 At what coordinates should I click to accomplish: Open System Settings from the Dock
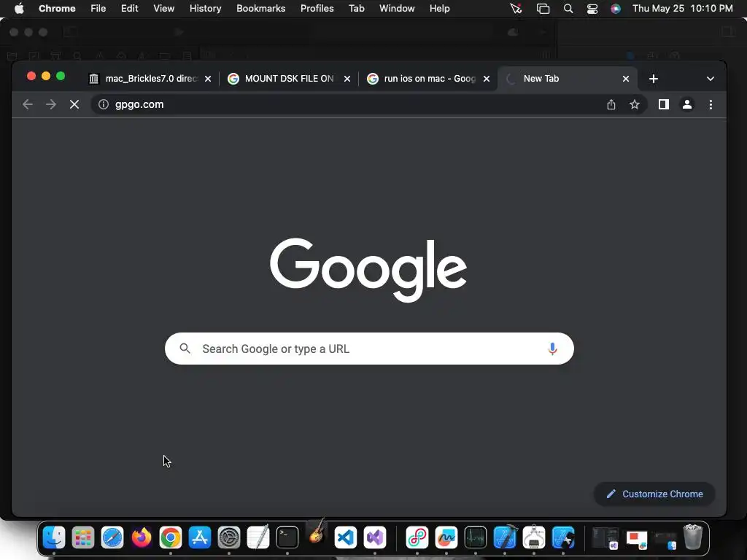click(x=229, y=537)
